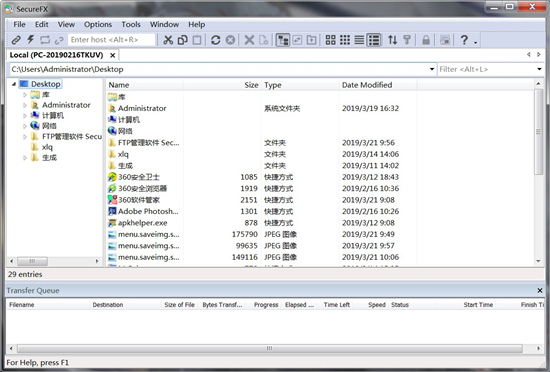
Task: Expand the Administrator tree node
Action: 25,105
